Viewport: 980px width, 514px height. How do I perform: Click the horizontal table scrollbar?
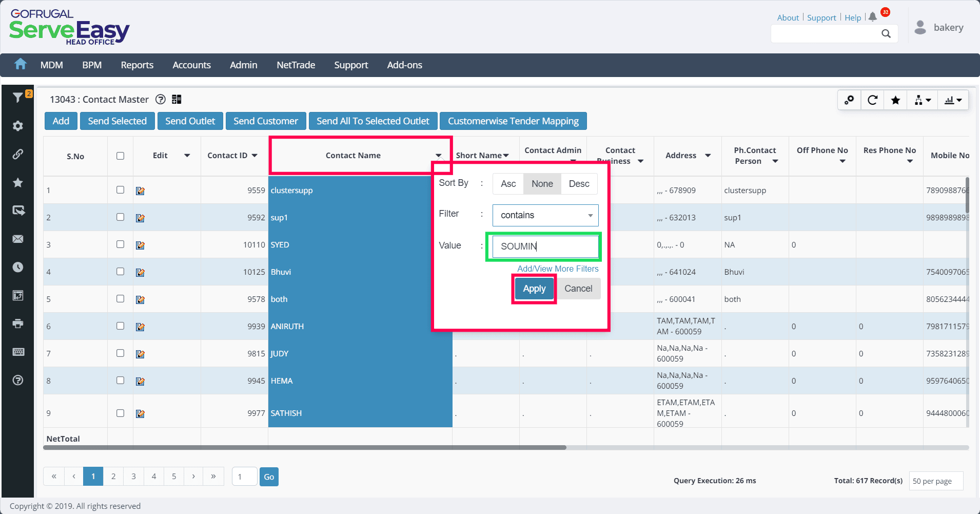click(x=305, y=448)
